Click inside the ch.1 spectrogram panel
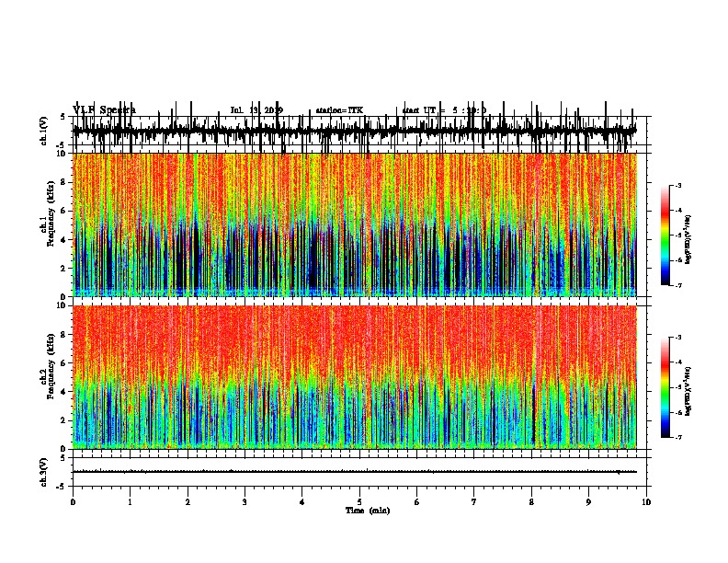728x563 pixels. [x=354, y=224]
